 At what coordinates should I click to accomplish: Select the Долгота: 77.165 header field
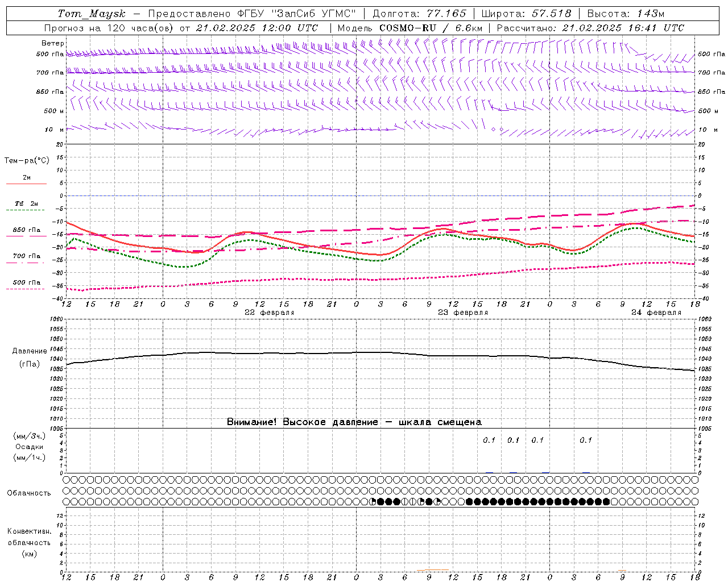[419, 14]
